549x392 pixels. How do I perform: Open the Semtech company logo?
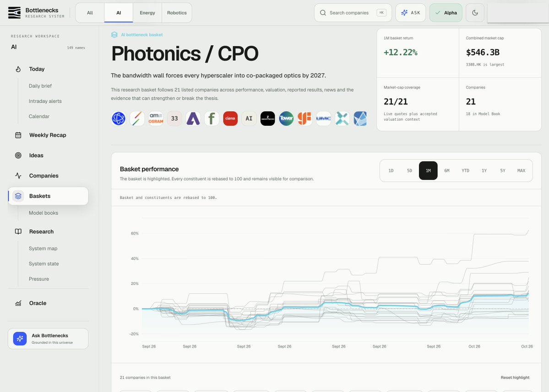[x=267, y=118]
